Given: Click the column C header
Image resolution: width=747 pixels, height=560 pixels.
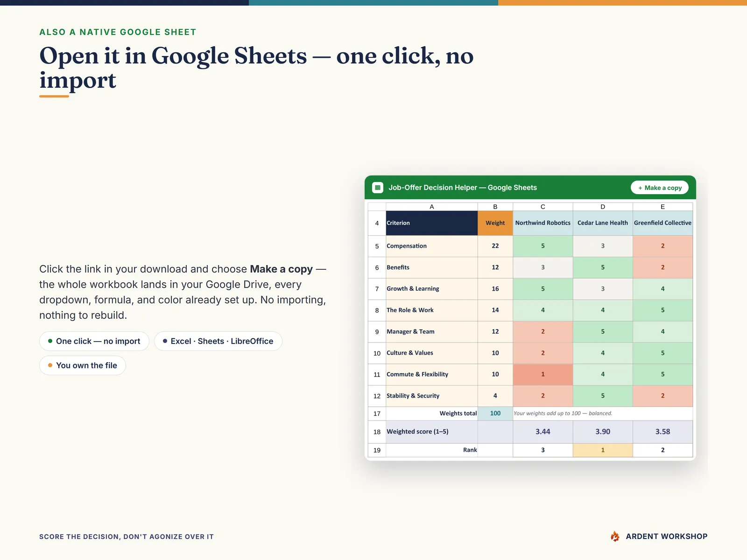Looking at the screenshot, I should 543,207.
